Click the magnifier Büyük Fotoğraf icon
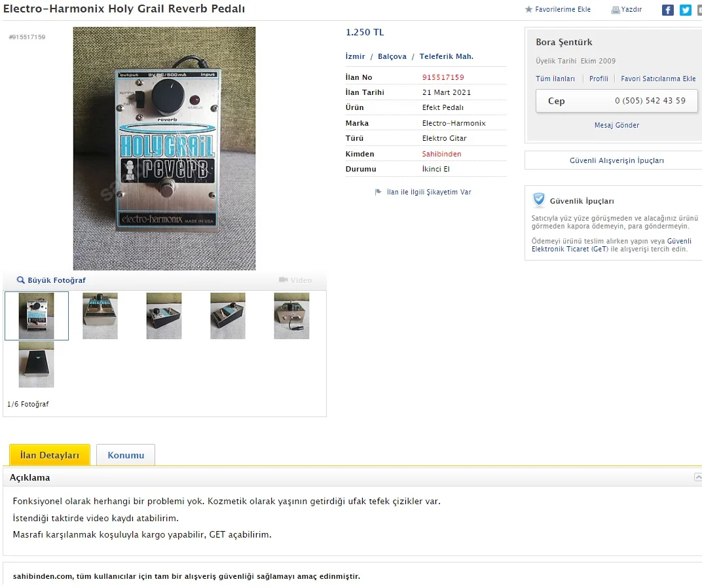The image size is (702, 588). (20, 280)
